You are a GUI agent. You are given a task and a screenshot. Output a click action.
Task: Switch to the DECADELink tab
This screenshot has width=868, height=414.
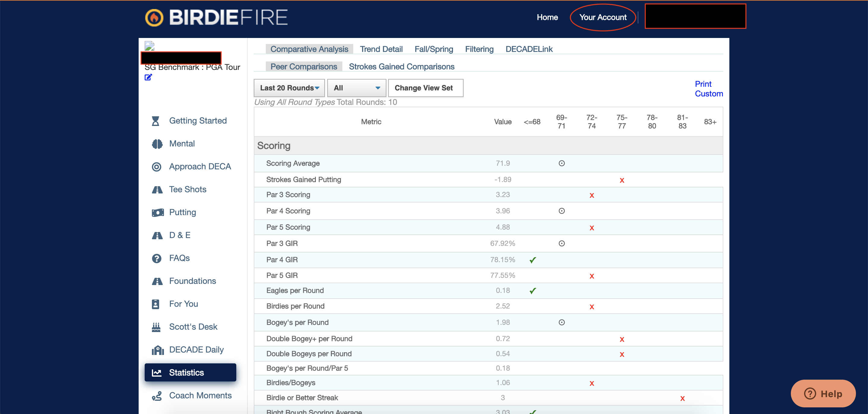click(529, 49)
